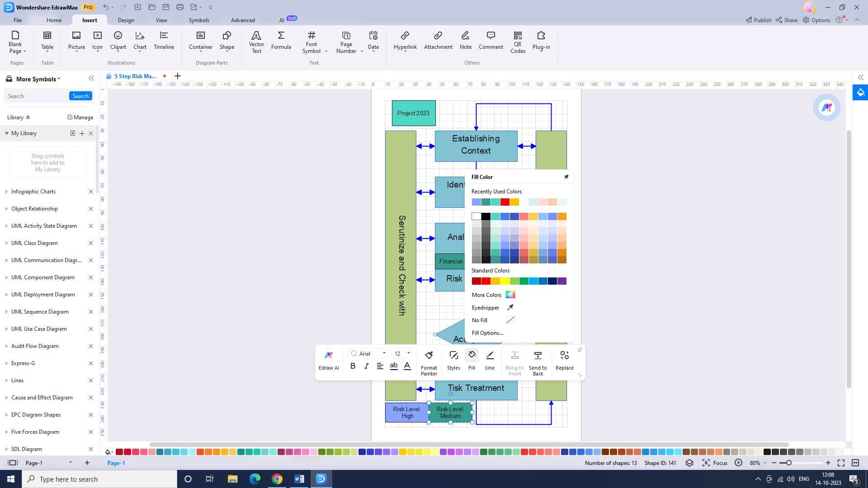The width and height of the screenshot is (868, 488).
Task: Toggle italic text formatting
Action: coord(366,366)
